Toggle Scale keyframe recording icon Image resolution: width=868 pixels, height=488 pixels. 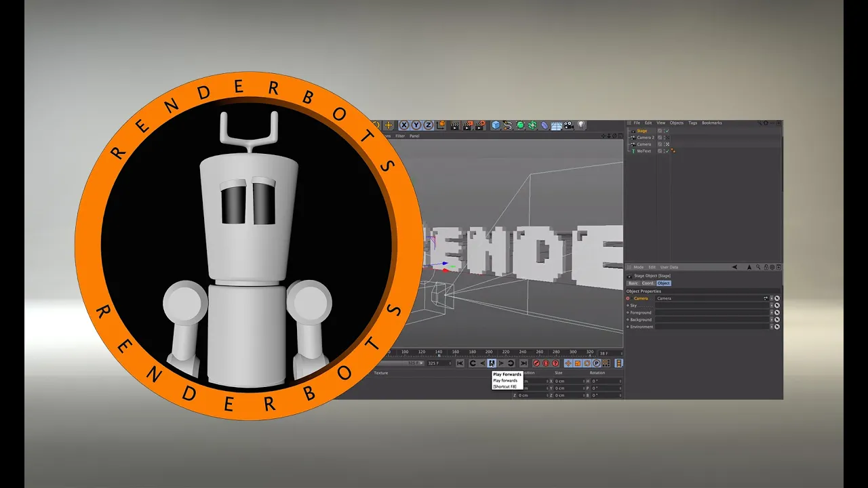click(578, 363)
